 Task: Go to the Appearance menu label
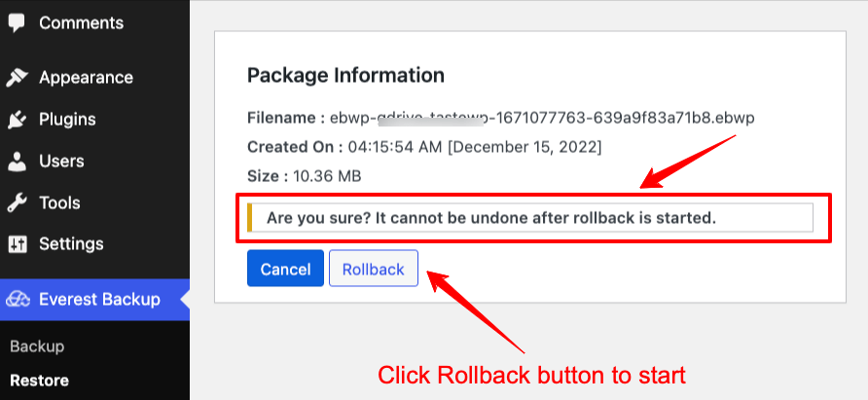point(86,78)
